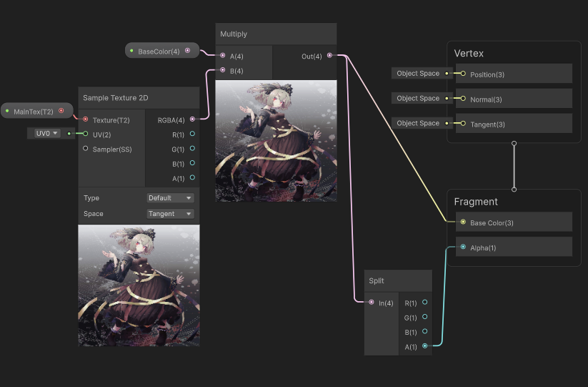The height and width of the screenshot is (387, 588).
Task: Click the RGBA(4) output port
Action: (x=192, y=119)
